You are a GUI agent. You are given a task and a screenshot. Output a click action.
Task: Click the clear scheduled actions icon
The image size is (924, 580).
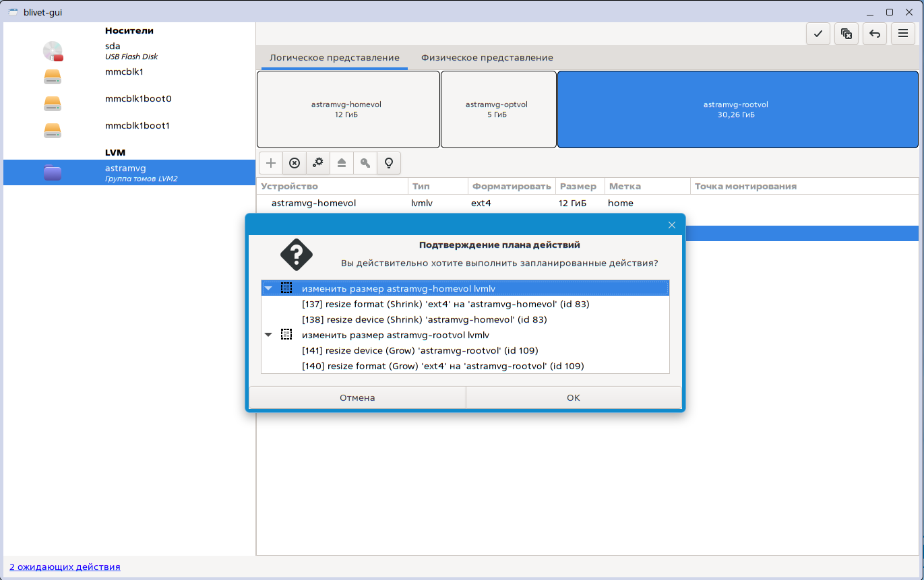[x=846, y=34]
